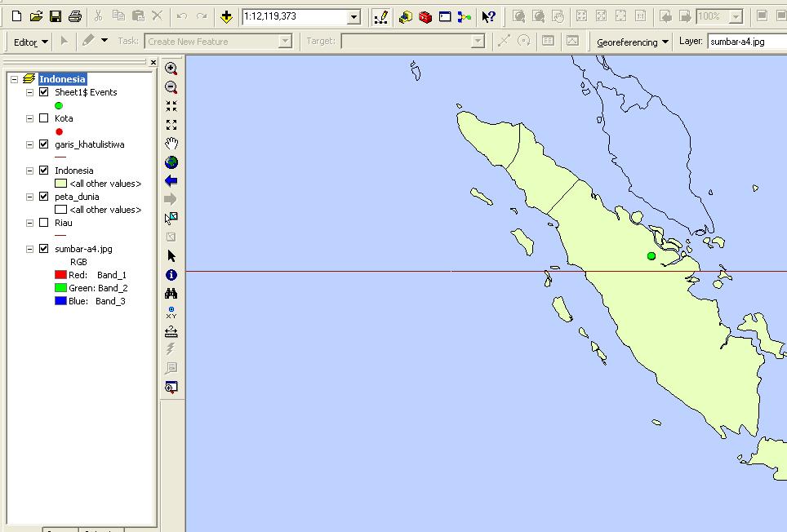
Task: Turn on the Riau layer
Action: tap(44, 222)
